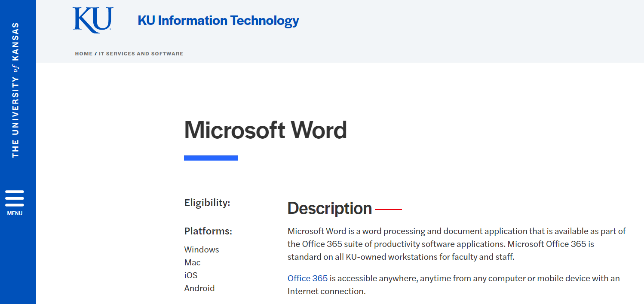Click Windows in the platforms list
The height and width of the screenshot is (304, 644).
point(202,249)
